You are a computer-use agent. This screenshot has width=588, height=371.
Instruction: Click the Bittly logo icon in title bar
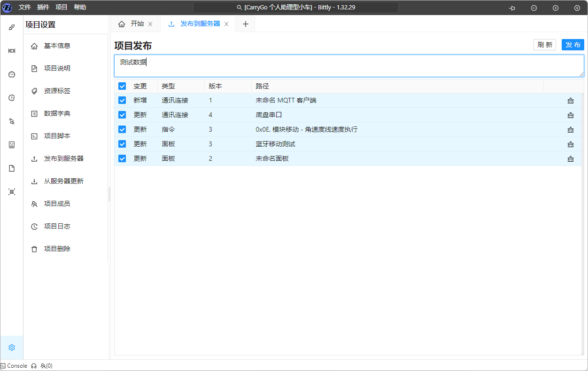pyautogui.click(x=8, y=8)
